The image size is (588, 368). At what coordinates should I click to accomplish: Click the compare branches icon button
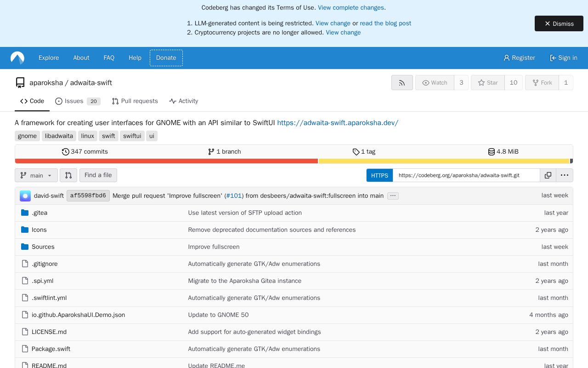[x=68, y=175]
